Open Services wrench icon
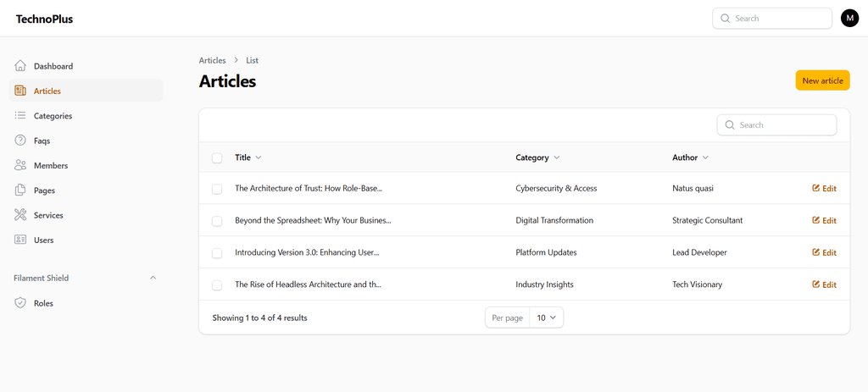The image size is (868, 392). click(20, 215)
